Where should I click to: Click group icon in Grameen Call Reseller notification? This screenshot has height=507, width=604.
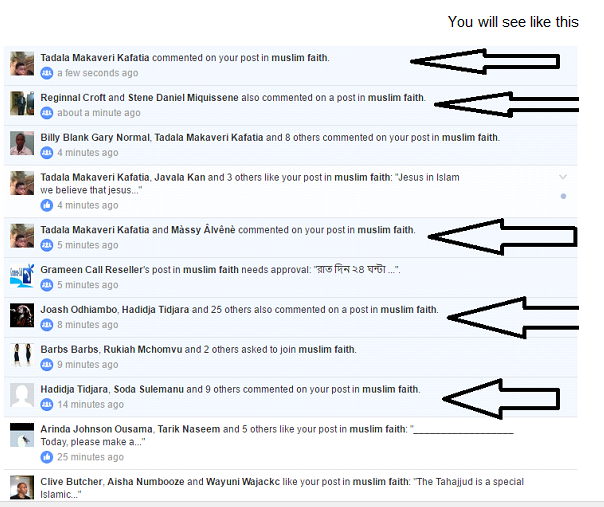[47, 285]
